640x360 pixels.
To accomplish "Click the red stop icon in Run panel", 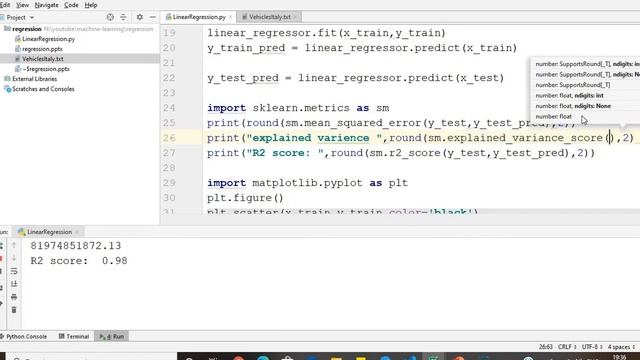I will tap(1, 258).
